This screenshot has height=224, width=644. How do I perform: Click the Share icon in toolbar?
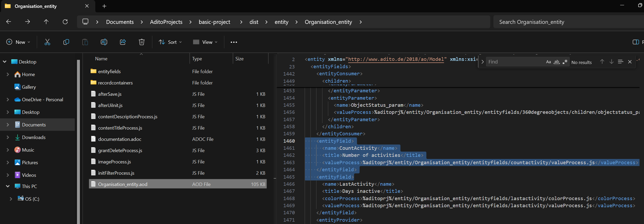pyautogui.click(x=123, y=42)
